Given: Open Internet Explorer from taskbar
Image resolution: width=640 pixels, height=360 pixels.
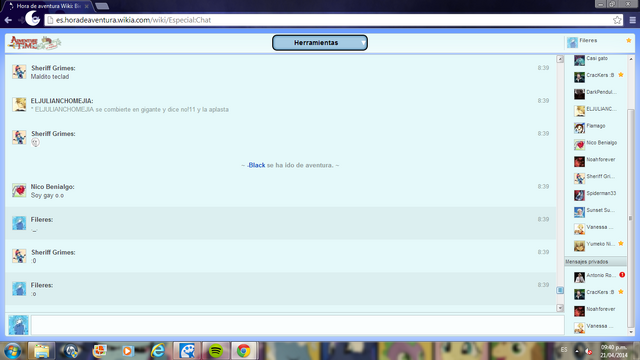Looking at the screenshot, I should coord(158,351).
